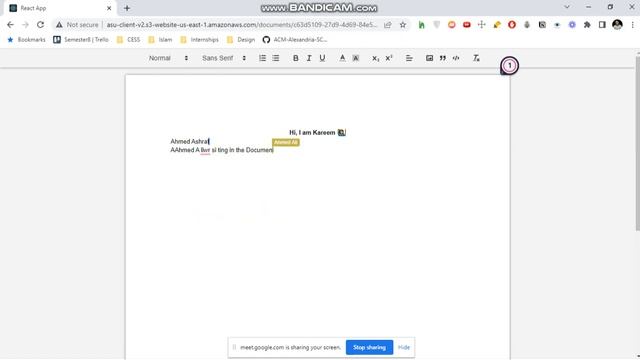Screen dimensions: 640x360
Task: Open the Internships bookmarks folder
Action: coord(200,40)
